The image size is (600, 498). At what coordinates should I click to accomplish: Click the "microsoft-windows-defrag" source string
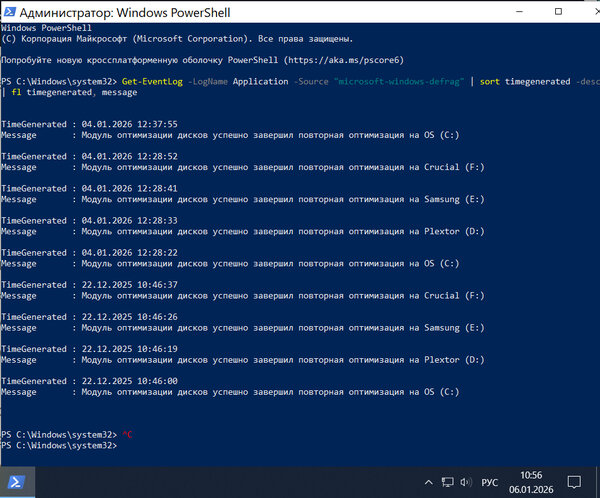399,82
